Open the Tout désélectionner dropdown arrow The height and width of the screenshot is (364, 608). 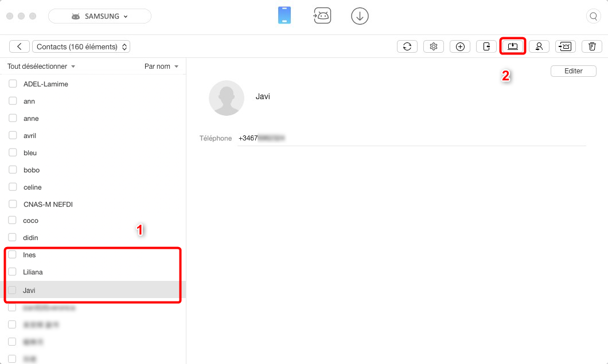tap(73, 66)
